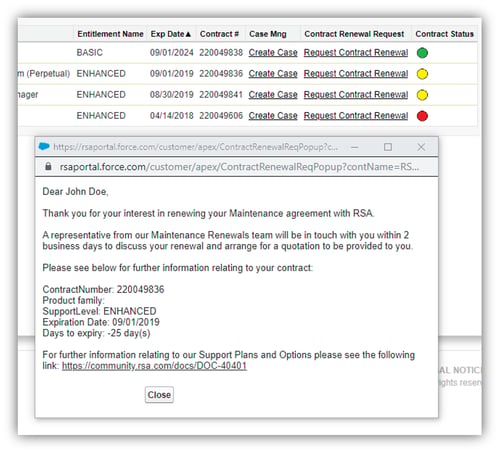
Task: Request Contract Renewal for contract 220049836
Action: pyautogui.click(x=356, y=74)
